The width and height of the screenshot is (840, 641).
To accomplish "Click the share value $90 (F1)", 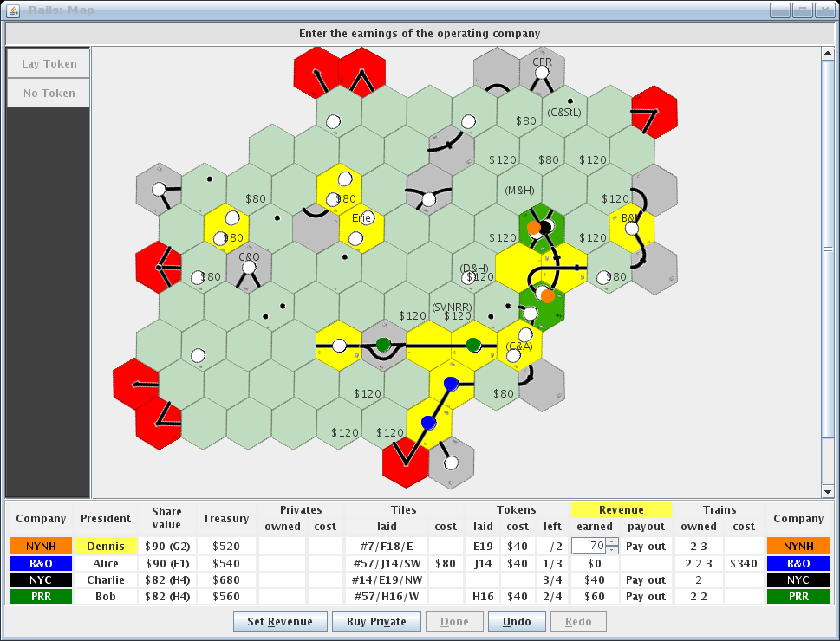I will (167, 563).
